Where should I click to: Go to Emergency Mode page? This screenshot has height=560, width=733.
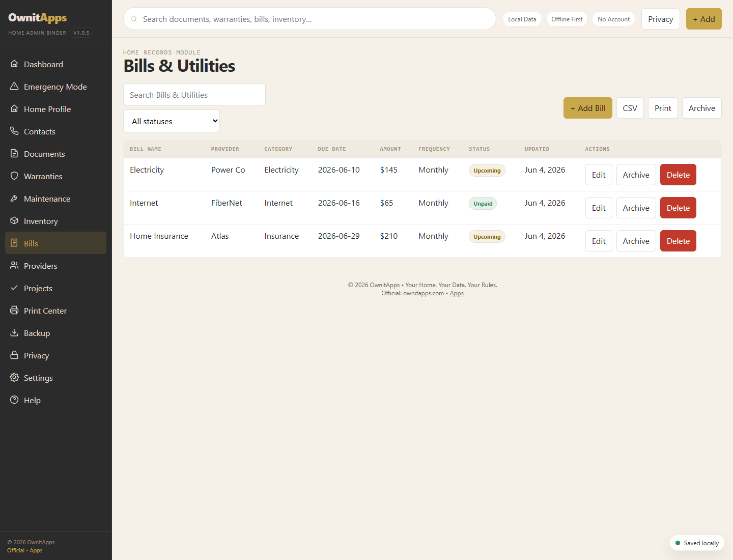click(55, 87)
